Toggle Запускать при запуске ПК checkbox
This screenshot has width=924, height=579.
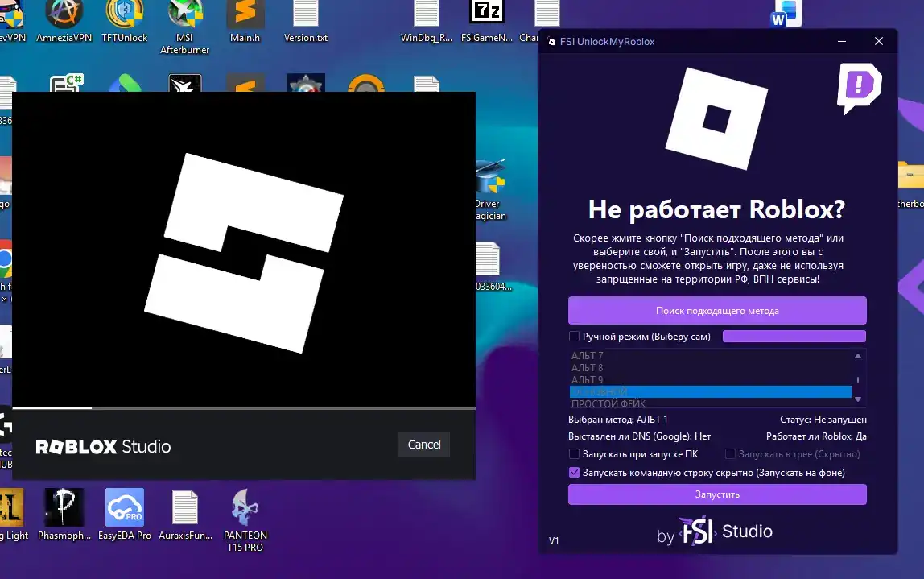click(x=574, y=454)
